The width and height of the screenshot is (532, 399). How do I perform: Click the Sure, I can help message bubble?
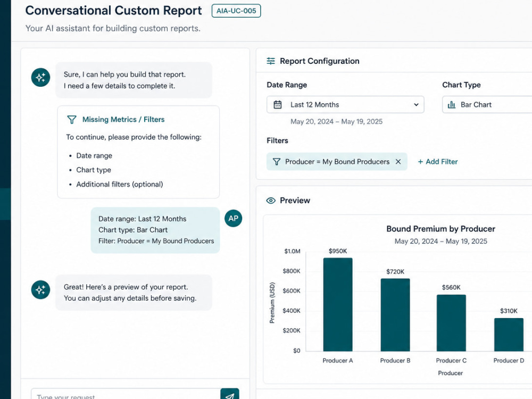pos(134,80)
